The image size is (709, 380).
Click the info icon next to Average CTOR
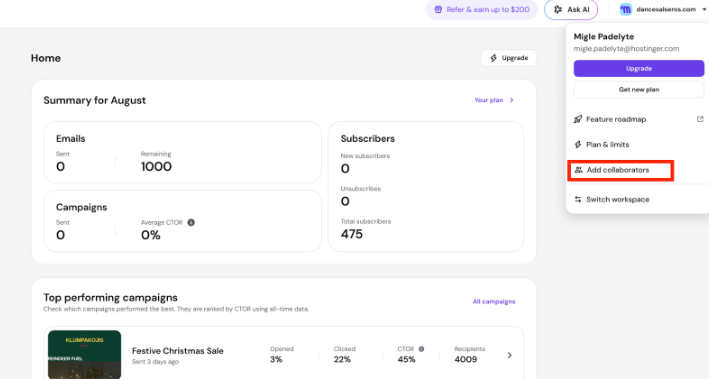pos(191,222)
